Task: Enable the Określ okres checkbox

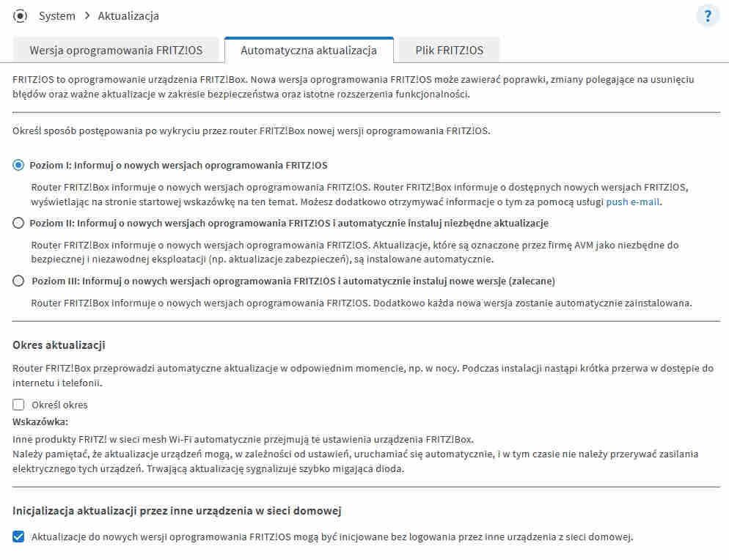Action: click(18, 405)
